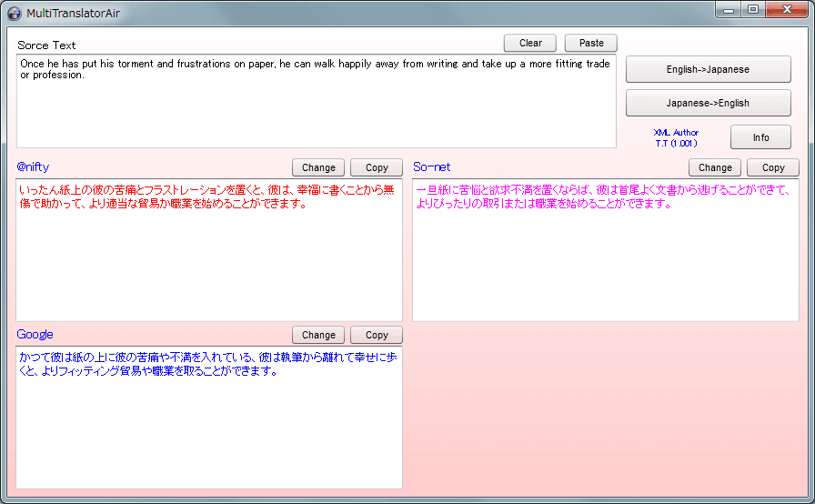This screenshot has height=504, width=815.
Task: Change the So-net translation engine
Action: (x=715, y=167)
